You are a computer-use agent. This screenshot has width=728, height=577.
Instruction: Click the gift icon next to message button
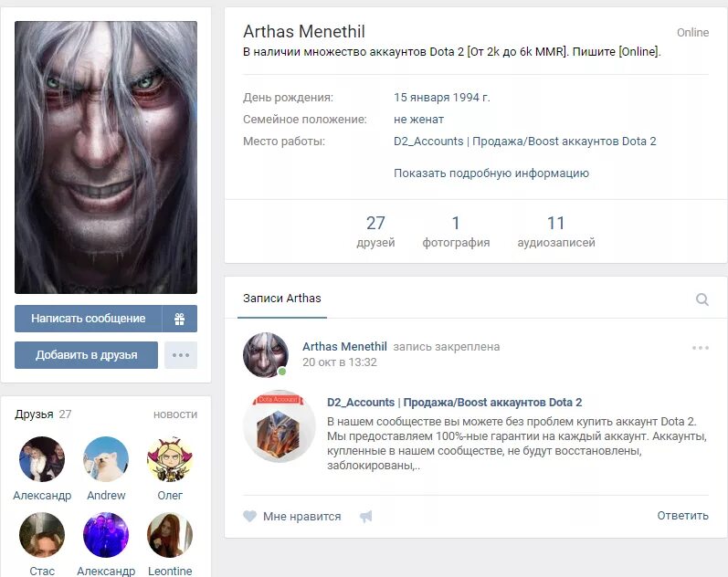tap(180, 319)
